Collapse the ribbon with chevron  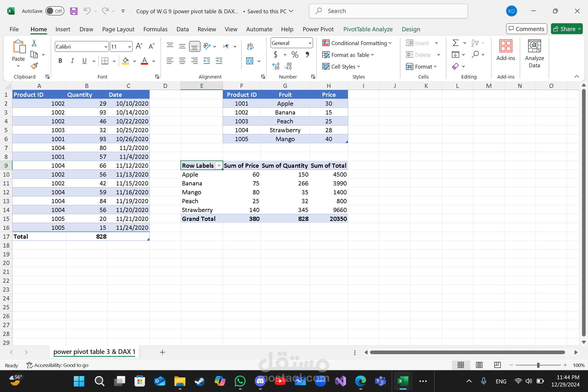point(576,76)
